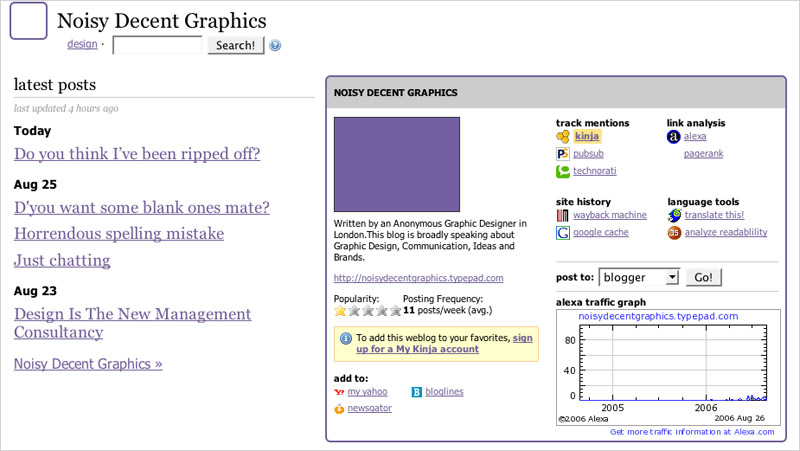Click the purple blog thumbnail image

[396, 164]
